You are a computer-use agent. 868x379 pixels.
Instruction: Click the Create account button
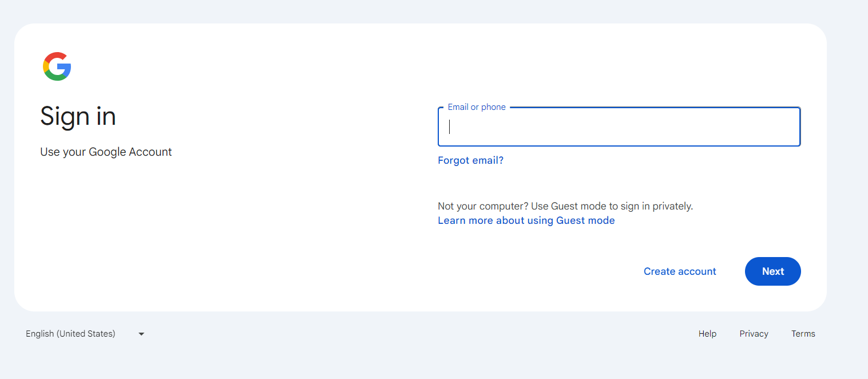(680, 271)
